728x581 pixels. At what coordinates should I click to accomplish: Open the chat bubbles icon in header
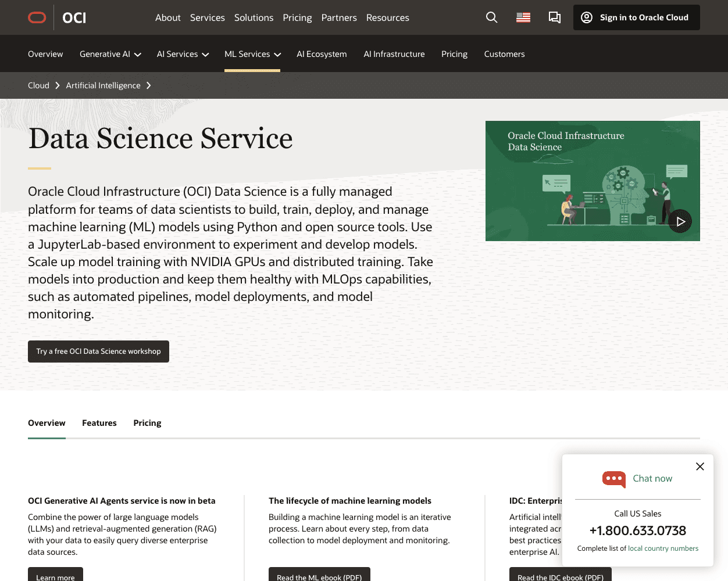[x=555, y=17]
